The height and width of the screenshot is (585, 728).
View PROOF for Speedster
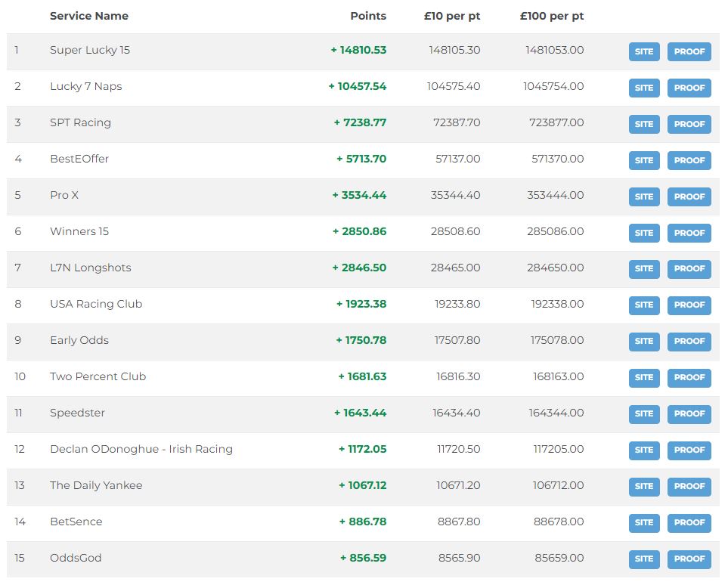[689, 414]
